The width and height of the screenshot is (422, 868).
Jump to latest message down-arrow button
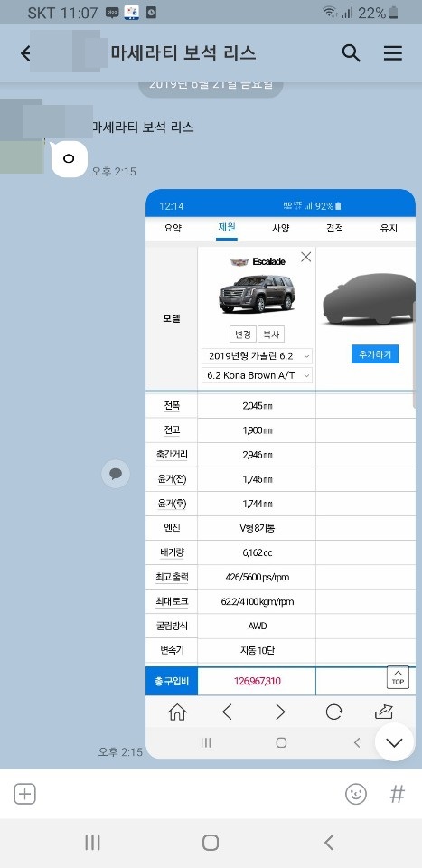point(394,742)
